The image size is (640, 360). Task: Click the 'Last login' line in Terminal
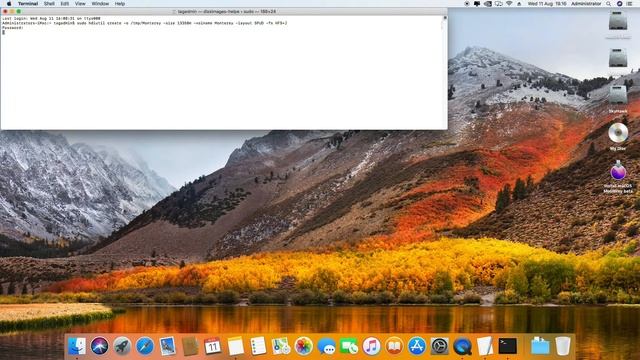tap(51, 19)
